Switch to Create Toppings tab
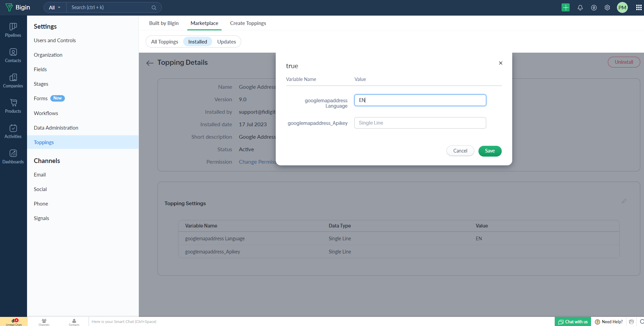The height and width of the screenshot is (326, 644). point(248,23)
